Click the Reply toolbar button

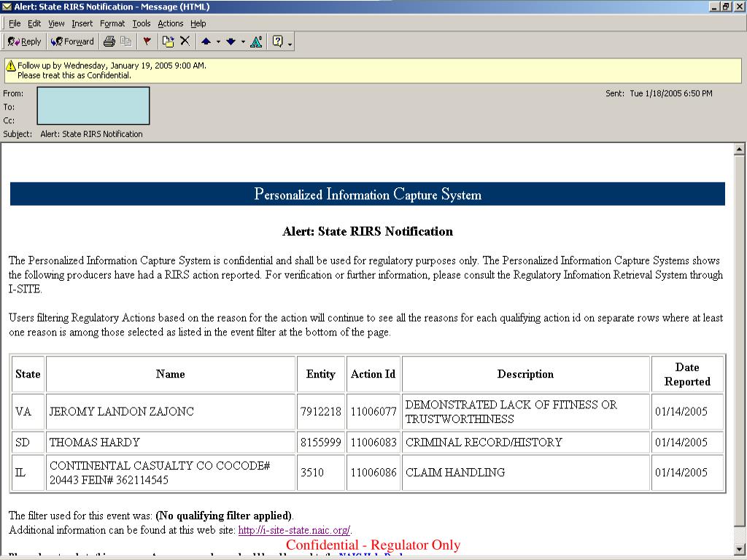coord(24,42)
